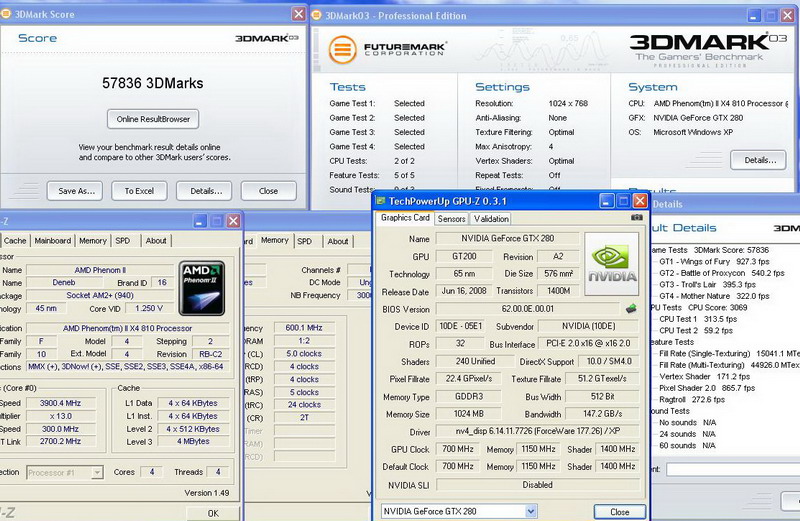Click the BIOS save chip icon in GPU-Z
The width and height of the screenshot is (800, 521).
click(631, 308)
